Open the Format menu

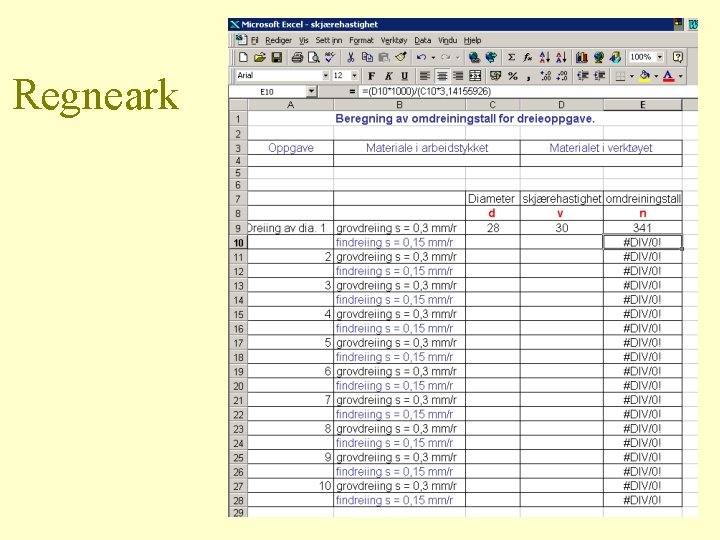click(361, 40)
